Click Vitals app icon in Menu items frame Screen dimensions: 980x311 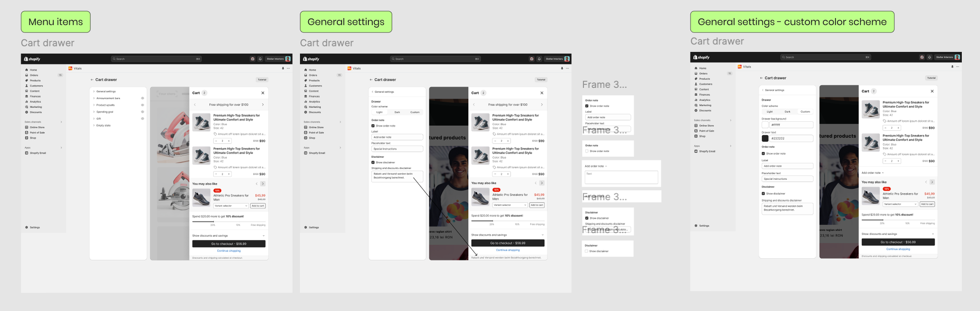tap(70, 69)
